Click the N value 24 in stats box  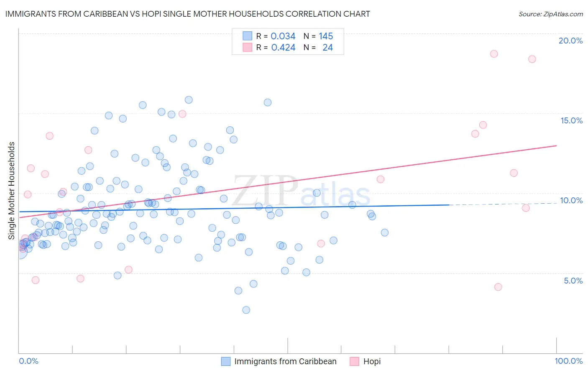point(327,47)
